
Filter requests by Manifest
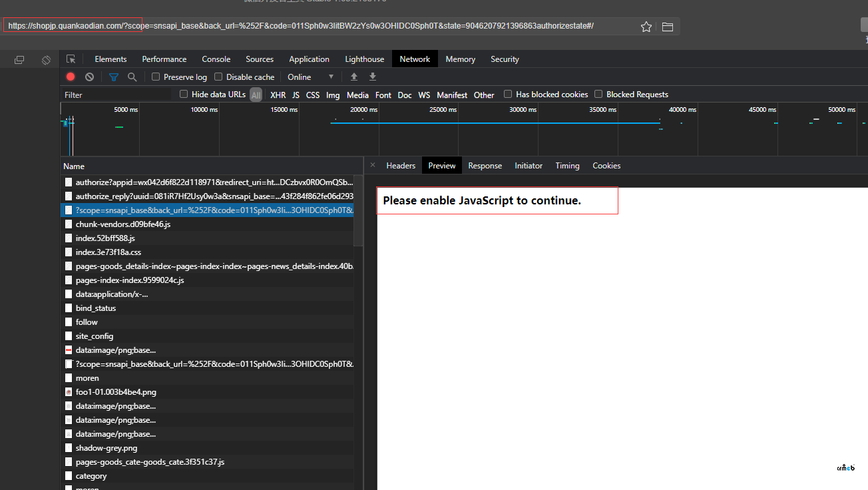[452, 95]
